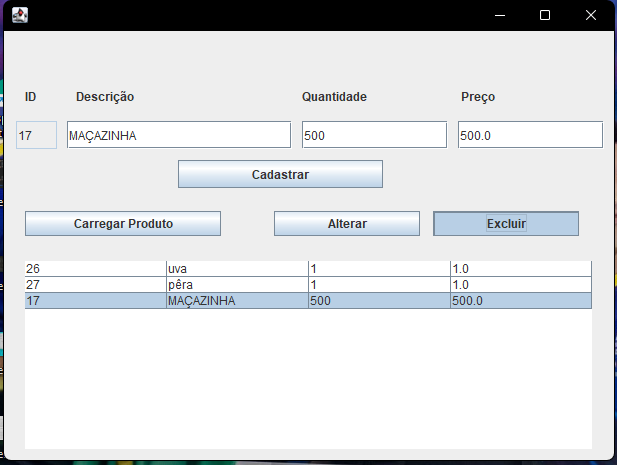Click the Preço label
This screenshot has width=617, height=465.
[478, 97]
